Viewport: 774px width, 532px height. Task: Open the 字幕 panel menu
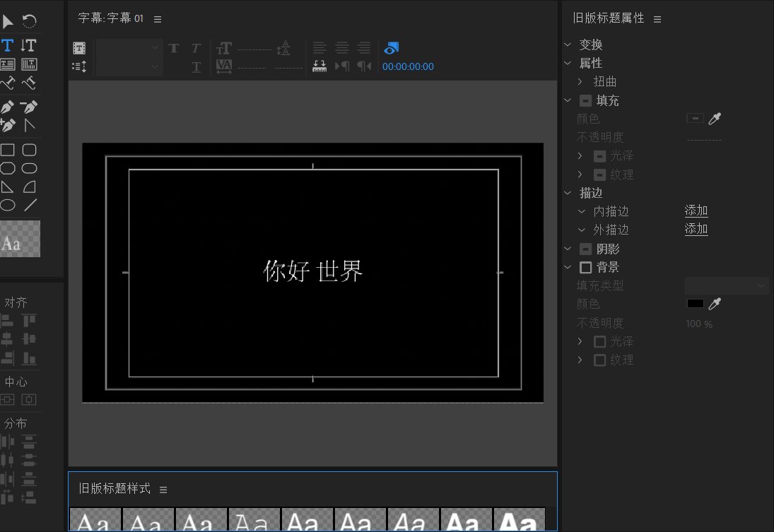[x=158, y=19]
